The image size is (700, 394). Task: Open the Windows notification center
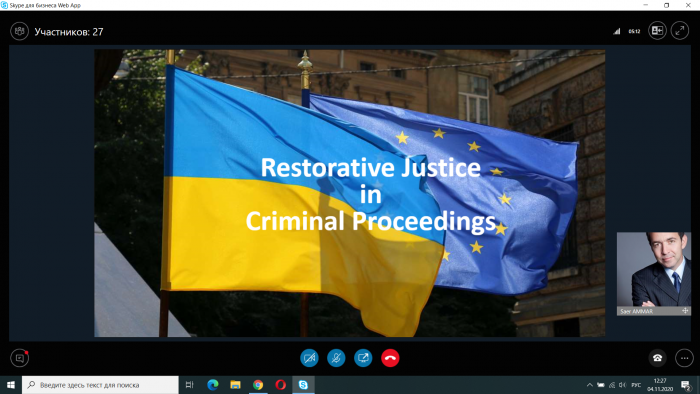point(685,385)
